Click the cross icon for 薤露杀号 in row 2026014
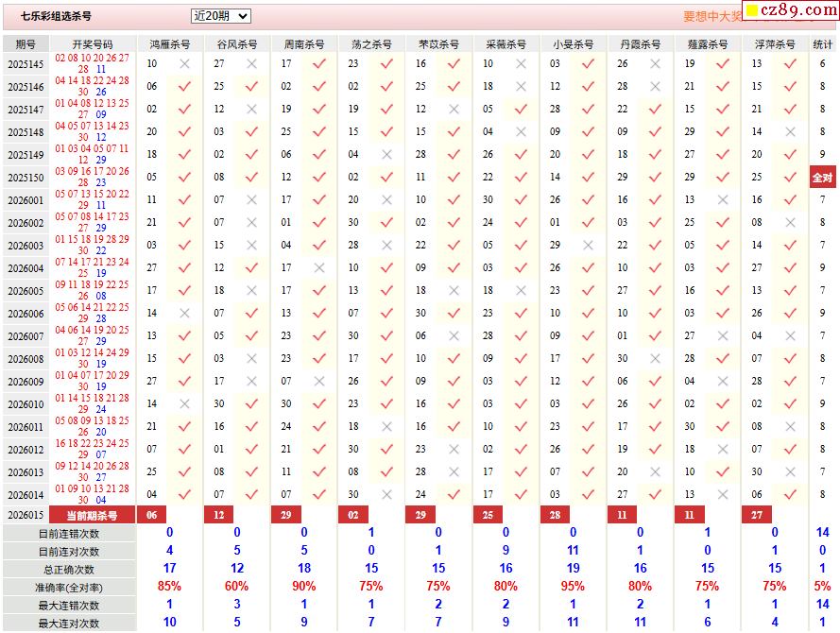Image resolution: width=840 pixels, height=633 pixels. (x=722, y=494)
